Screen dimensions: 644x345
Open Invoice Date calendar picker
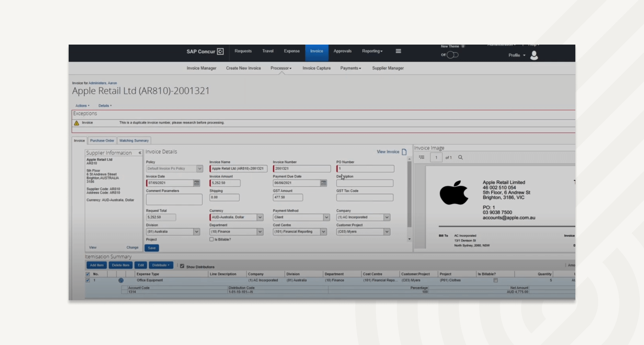[x=197, y=183]
